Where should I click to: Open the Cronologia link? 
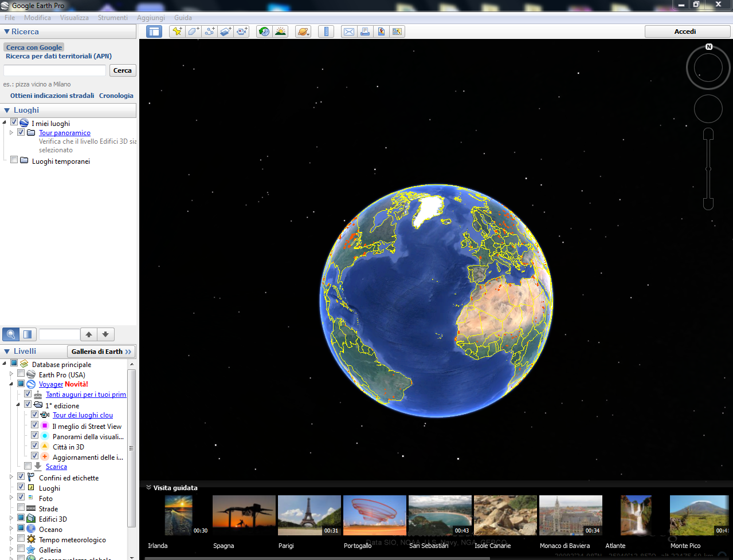(116, 96)
